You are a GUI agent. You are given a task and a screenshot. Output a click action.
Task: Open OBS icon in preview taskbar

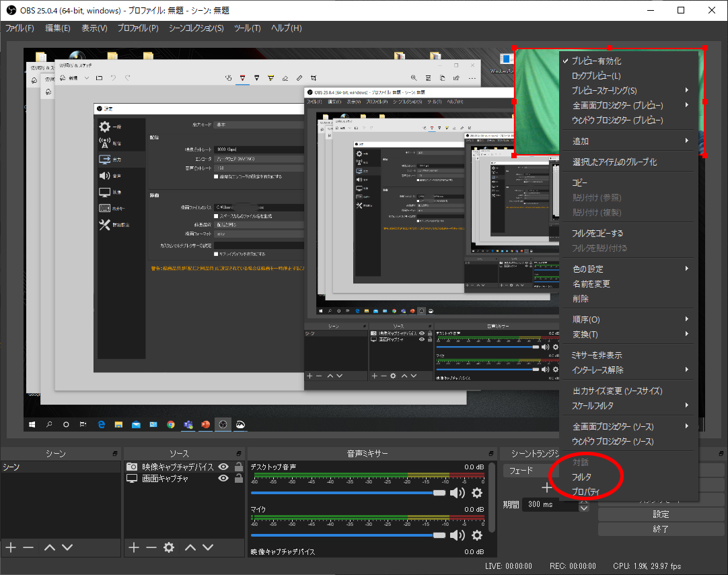[223, 424]
